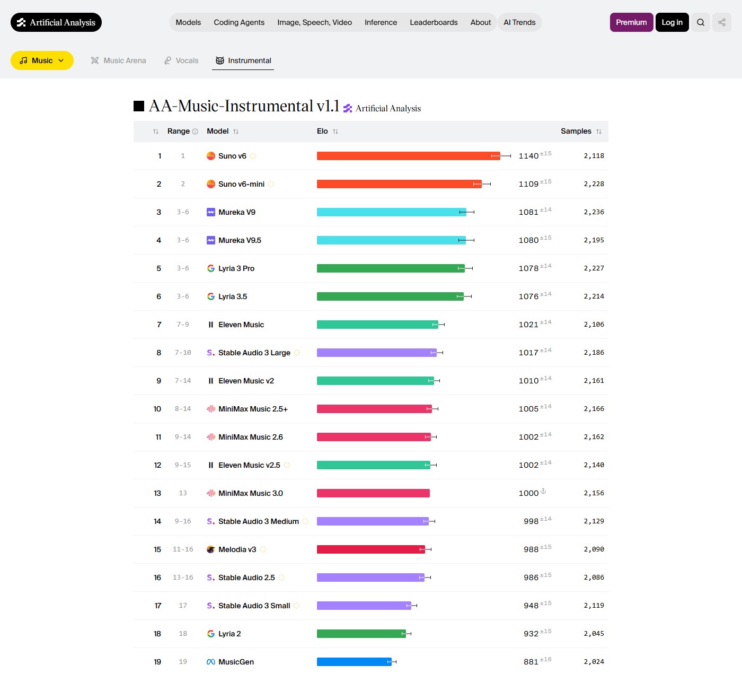The width and height of the screenshot is (742, 700).
Task: Click the Log in button
Action: point(672,22)
